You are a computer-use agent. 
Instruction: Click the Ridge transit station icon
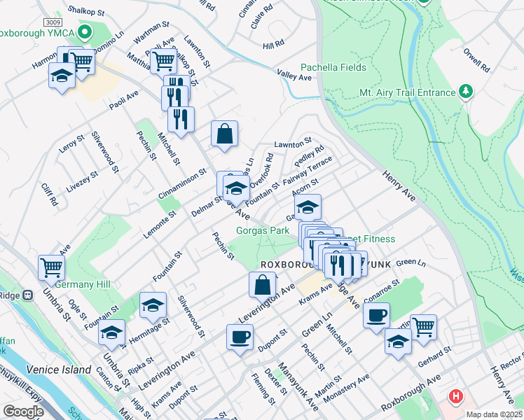(28, 295)
